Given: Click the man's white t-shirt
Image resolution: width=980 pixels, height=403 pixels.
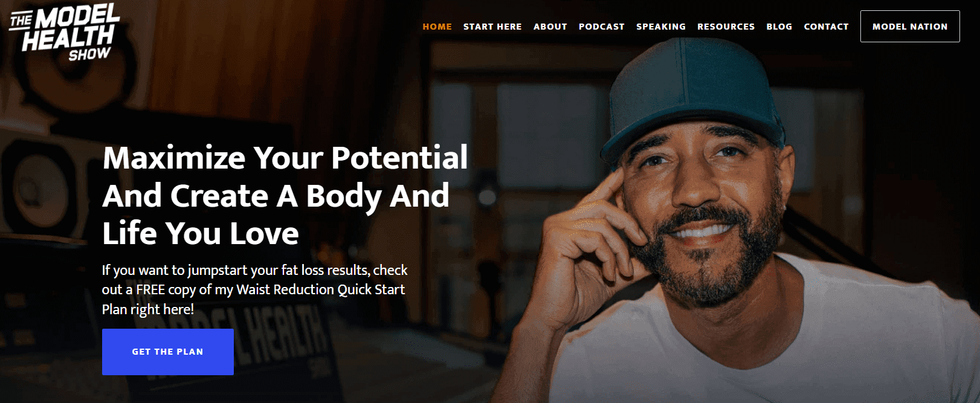Looking at the screenshot, I should click(x=755, y=344).
